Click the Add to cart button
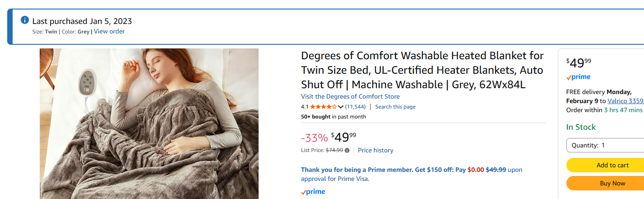 (x=605, y=165)
